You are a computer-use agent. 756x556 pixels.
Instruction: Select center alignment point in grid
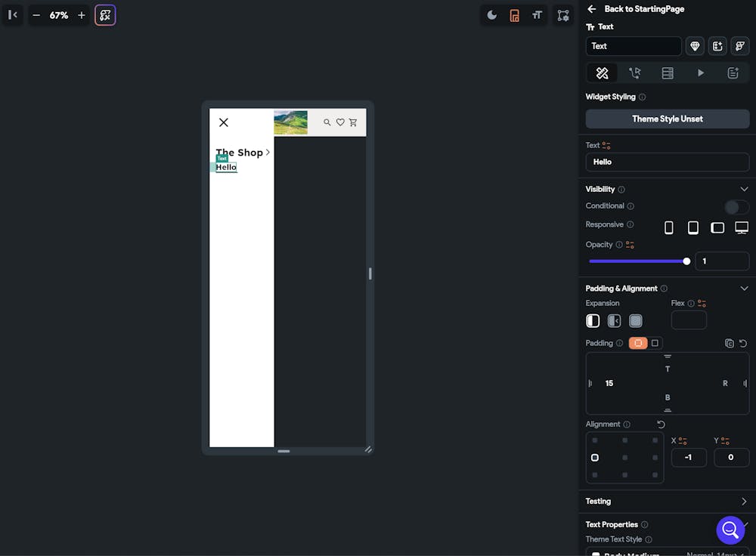(625, 458)
